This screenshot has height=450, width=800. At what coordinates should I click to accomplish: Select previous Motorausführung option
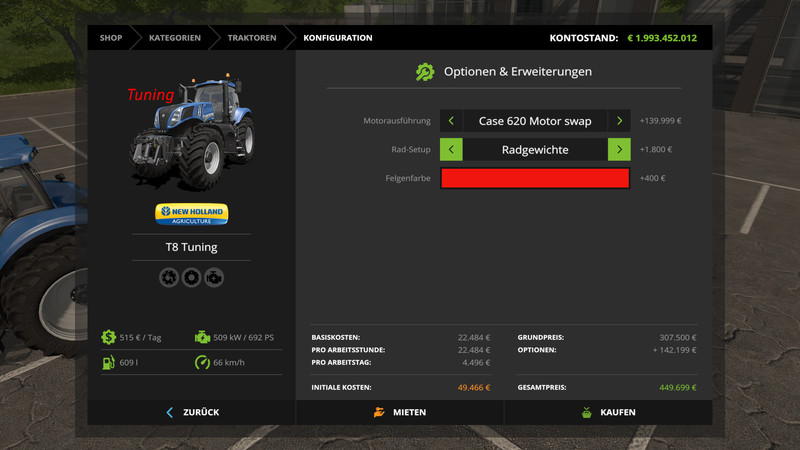451,121
